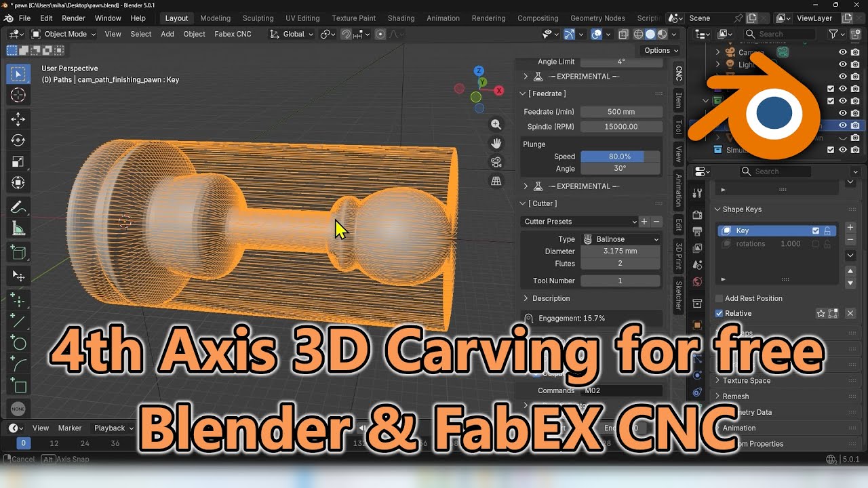
Task: Choose the Scale tool
Action: pos(18,161)
